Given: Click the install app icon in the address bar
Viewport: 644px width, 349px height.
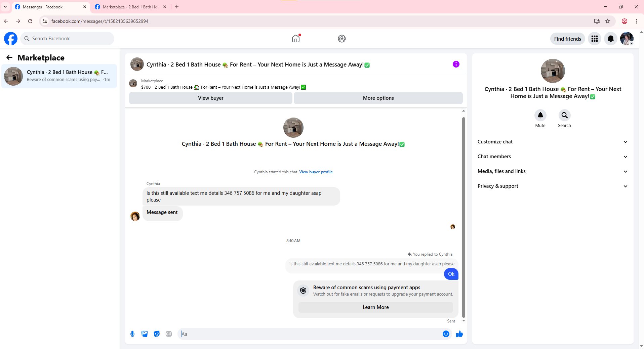Looking at the screenshot, I should click(597, 21).
